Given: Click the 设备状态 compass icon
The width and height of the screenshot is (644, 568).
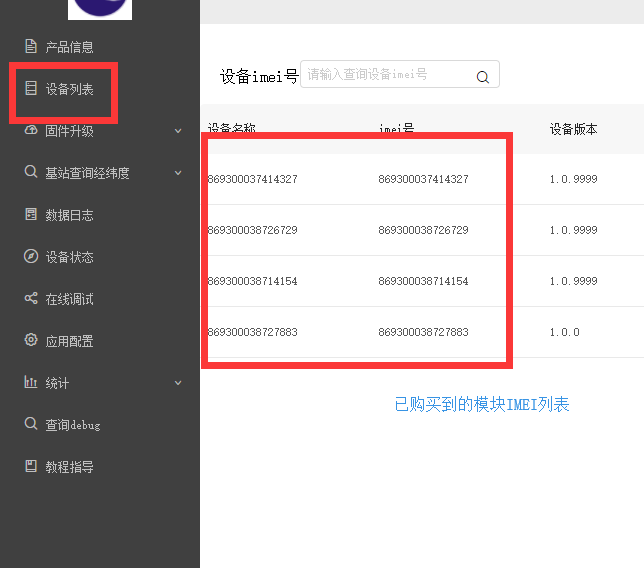Looking at the screenshot, I should [x=31, y=257].
